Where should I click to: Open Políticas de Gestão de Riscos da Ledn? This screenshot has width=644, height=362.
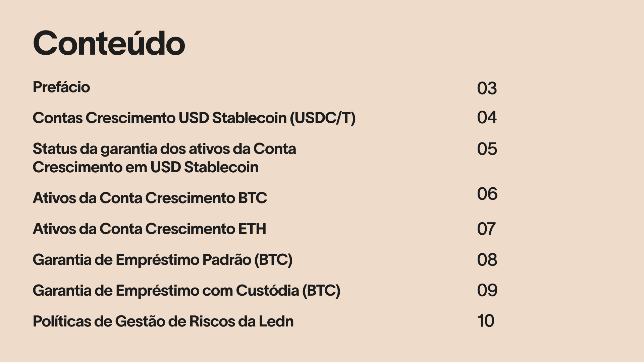click(x=163, y=321)
